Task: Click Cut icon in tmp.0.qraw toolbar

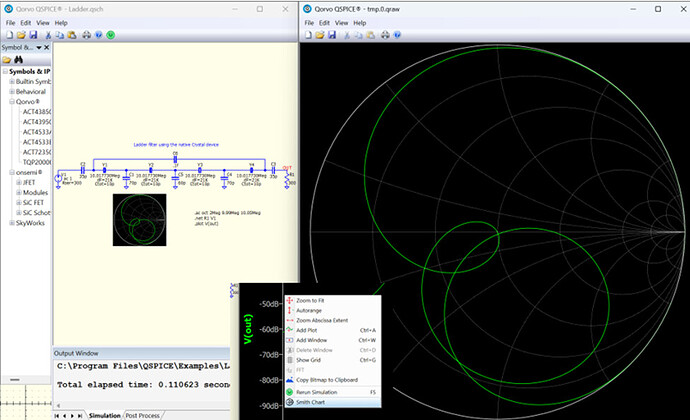Action: (x=347, y=35)
